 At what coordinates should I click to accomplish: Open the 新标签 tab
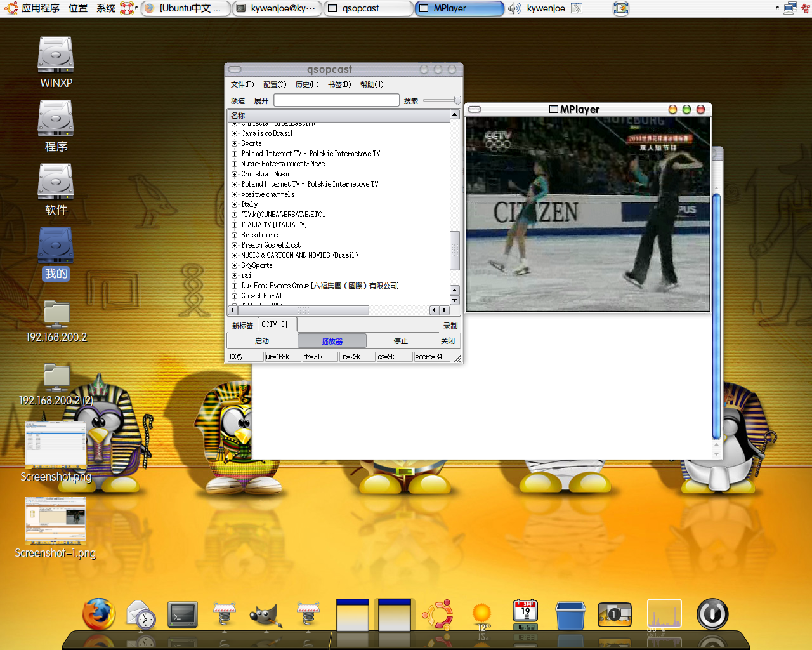(x=242, y=326)
